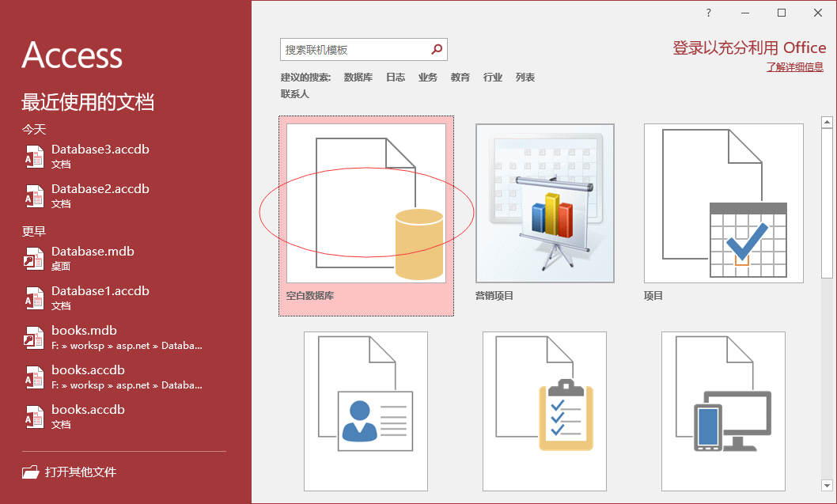
Task: Open recent file Database3.accdb
Action: [x=100, y=150]
